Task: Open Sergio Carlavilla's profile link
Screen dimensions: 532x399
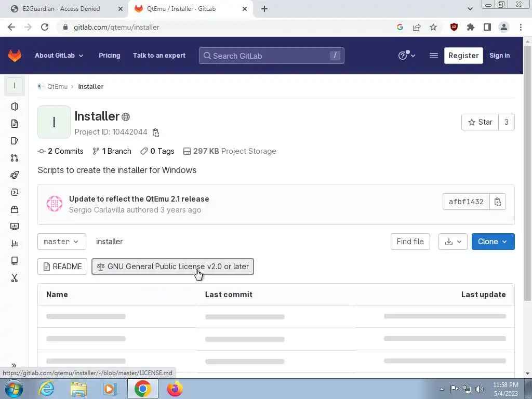Action: [x=97, y=210]
